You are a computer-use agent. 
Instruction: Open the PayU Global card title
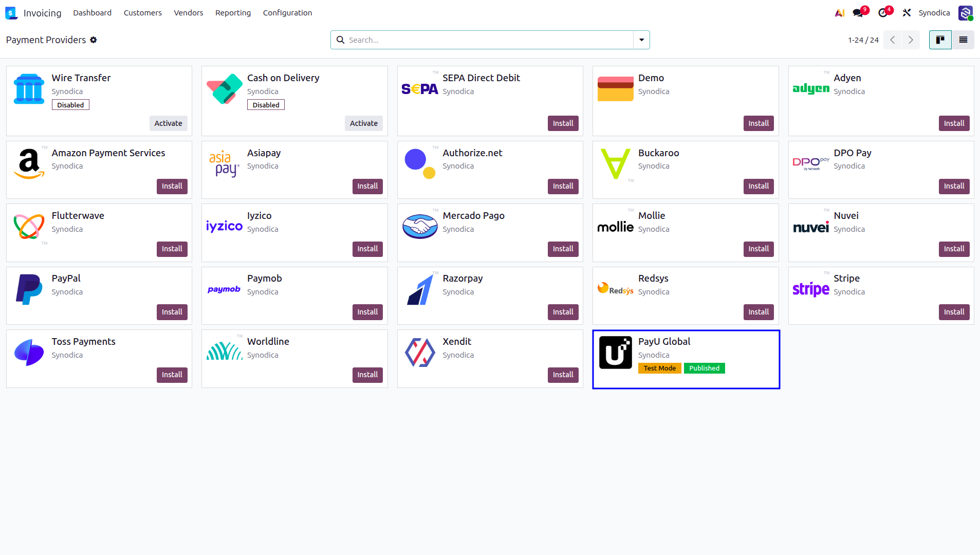pos(664,342)
